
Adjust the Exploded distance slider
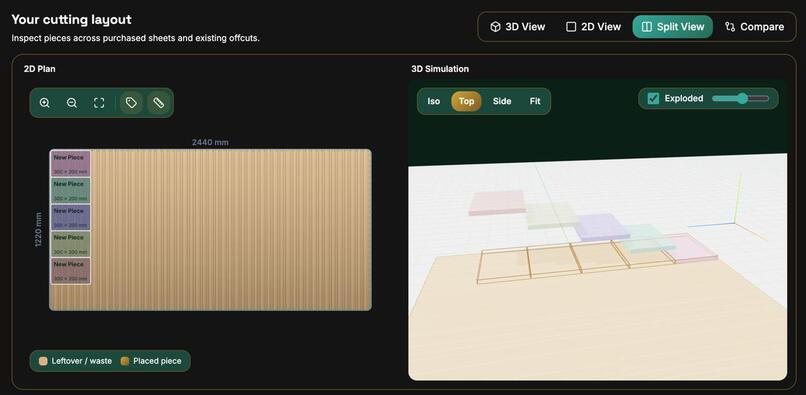click(741, 98)
